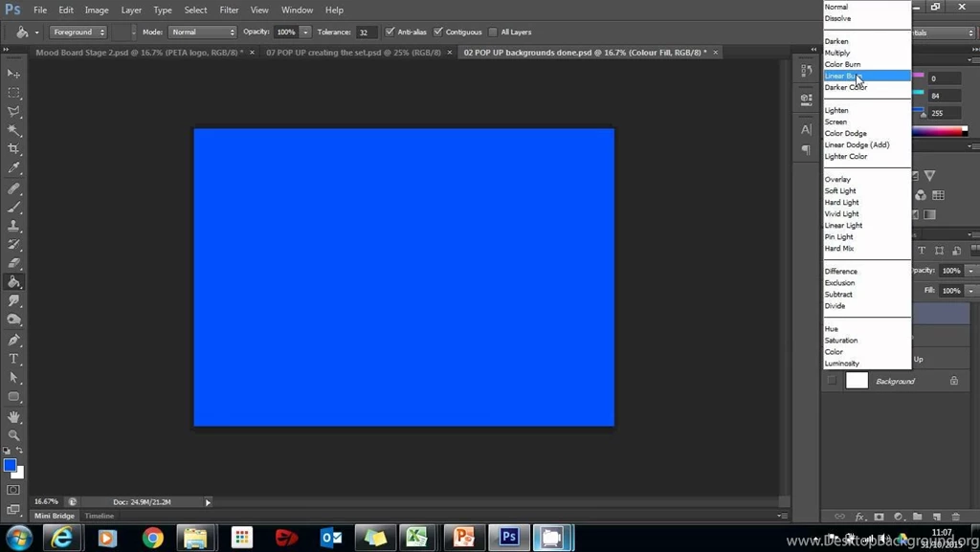This screenshot has height=552, width=980.
Task: Open the Mode dropdown in the options bar
Action: coord(202,32)
